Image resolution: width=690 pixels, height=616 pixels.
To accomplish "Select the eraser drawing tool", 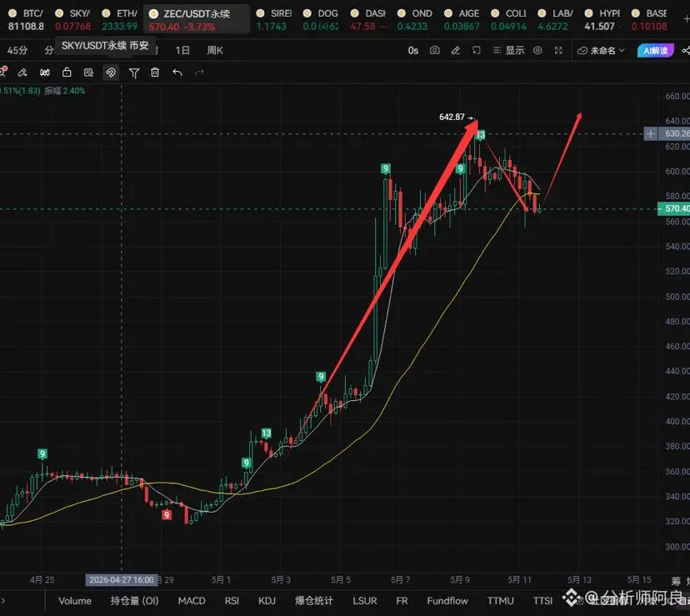I will (22, 73).
